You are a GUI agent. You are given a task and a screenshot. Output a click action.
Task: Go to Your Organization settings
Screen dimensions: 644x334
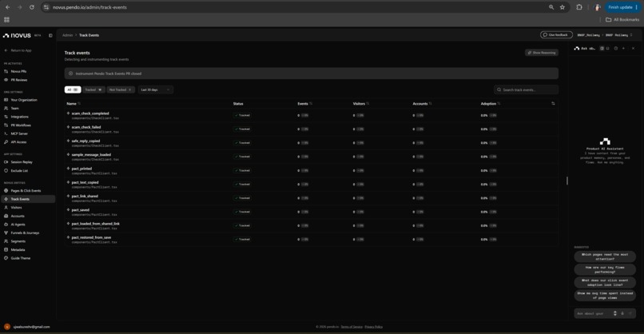click(x=24, y=100)
